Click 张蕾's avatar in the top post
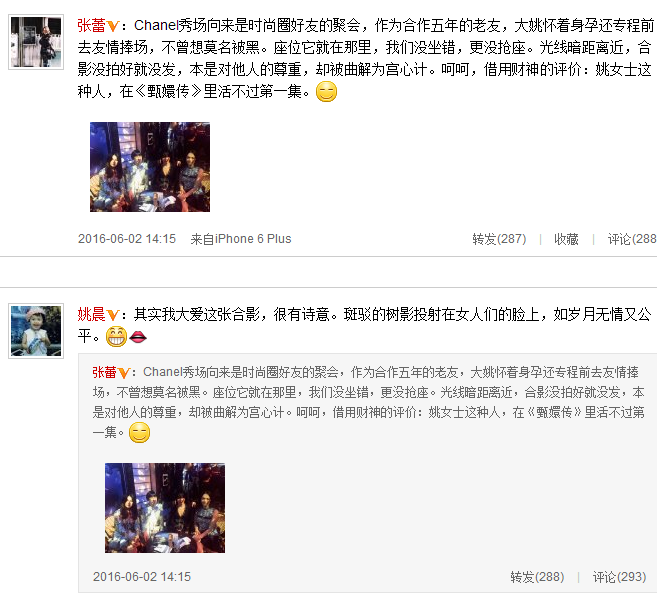Screen dimensions: 657x596 (x=36, y=42)
